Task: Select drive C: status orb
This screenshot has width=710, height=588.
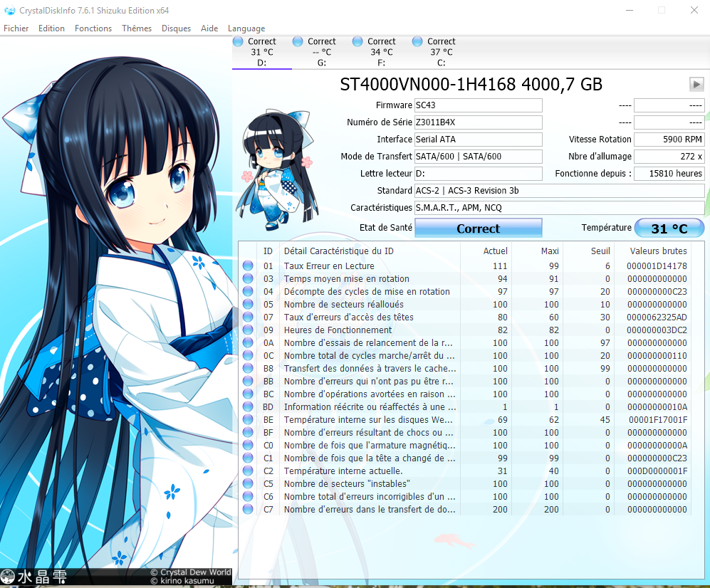Action: point(417,42)
